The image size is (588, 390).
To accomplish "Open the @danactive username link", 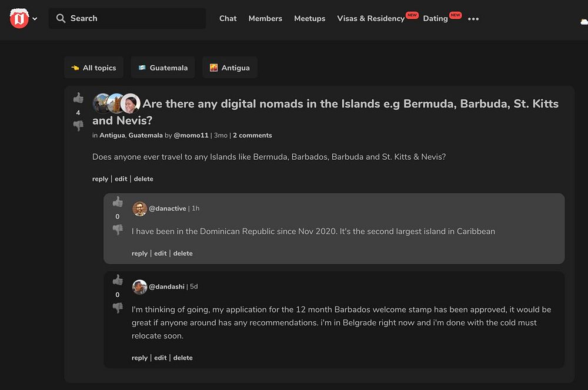I will click(167, 209).
